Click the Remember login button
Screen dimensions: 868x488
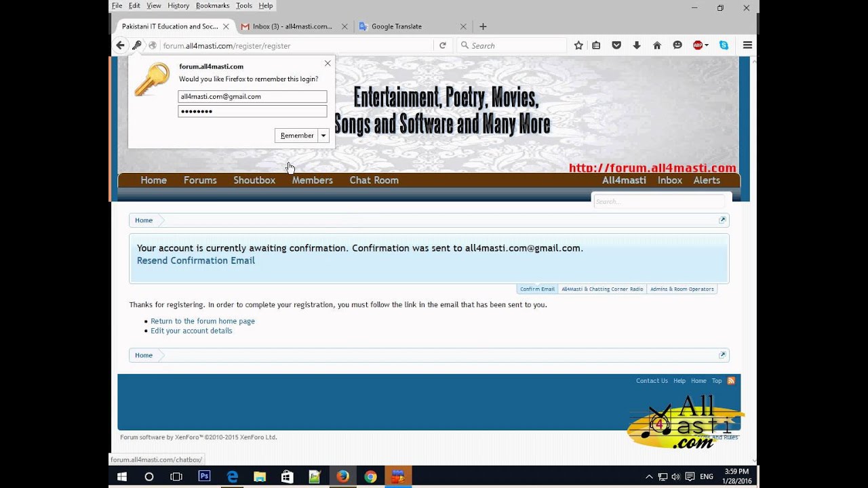coord(297,136)
